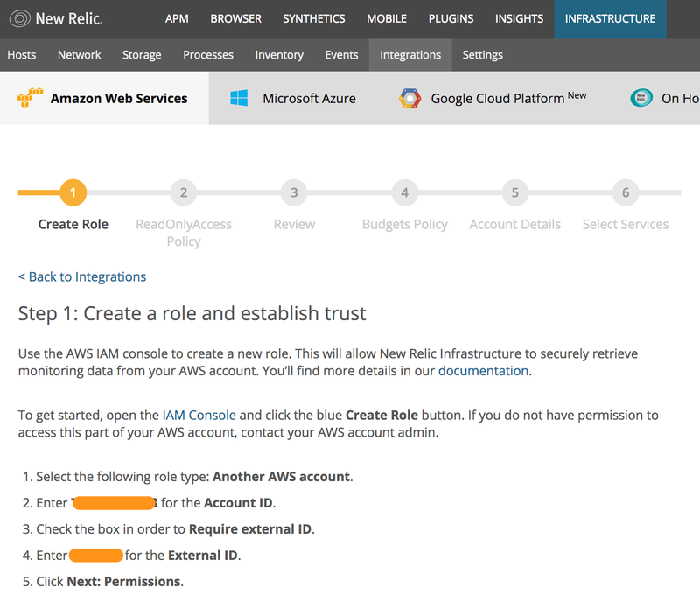Open the APM menu item
The image size is (700, 615).
(x=177, y=18)
